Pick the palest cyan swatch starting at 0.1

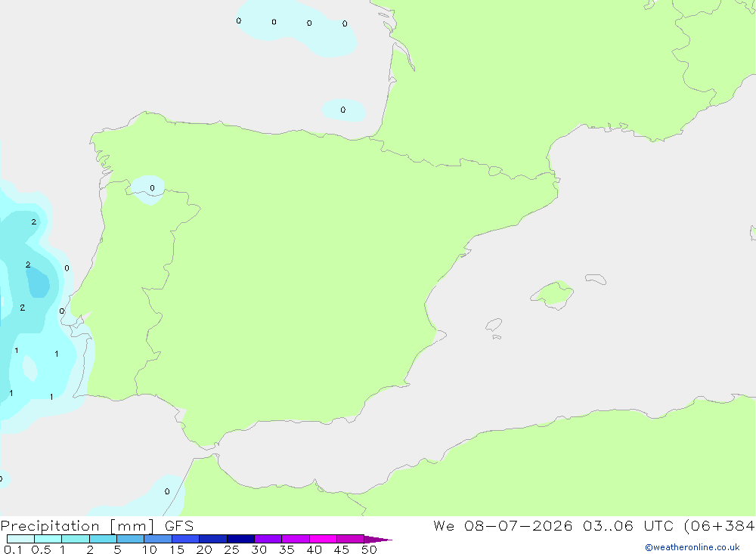[20, 539]
